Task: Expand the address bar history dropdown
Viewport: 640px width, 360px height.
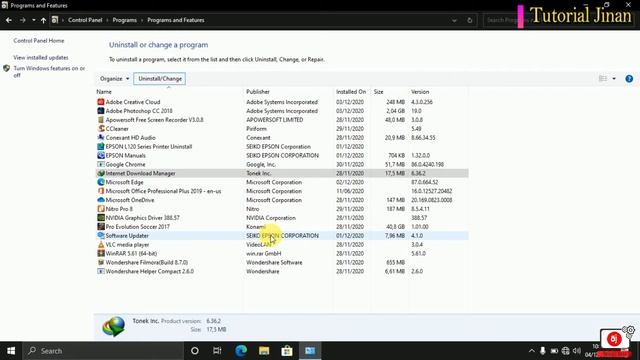Action: (454, 20)
